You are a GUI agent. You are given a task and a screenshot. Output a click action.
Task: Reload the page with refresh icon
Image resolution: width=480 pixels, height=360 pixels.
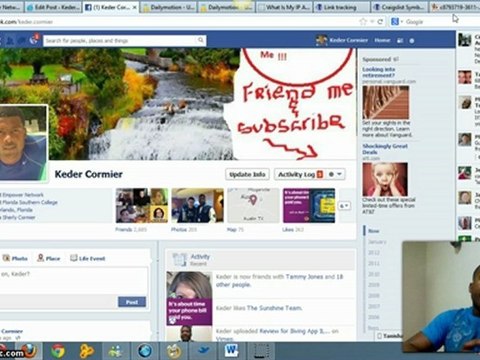(380, 22)
